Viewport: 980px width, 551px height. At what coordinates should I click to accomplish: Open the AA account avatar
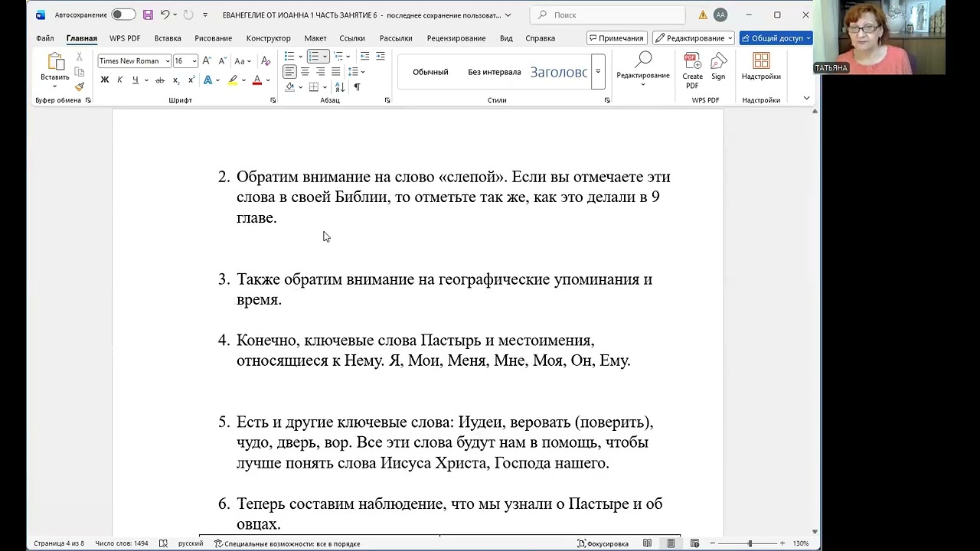coord(720,15)
